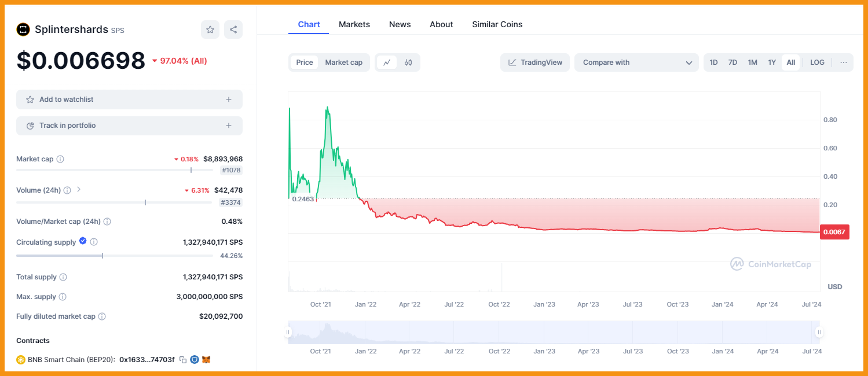The image size is (868, 376).
Task: Star Splintershards as a favorite
Action: pos(210,30)
